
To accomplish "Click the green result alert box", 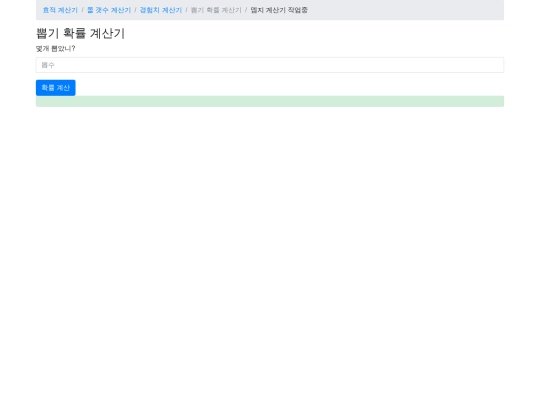I will pyautogui.click(x=270, y=101).
